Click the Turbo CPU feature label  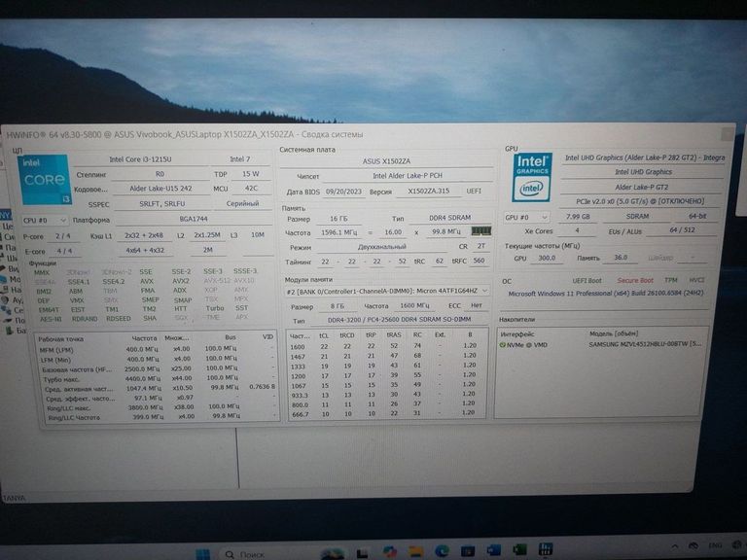click(x=215, y=308)
